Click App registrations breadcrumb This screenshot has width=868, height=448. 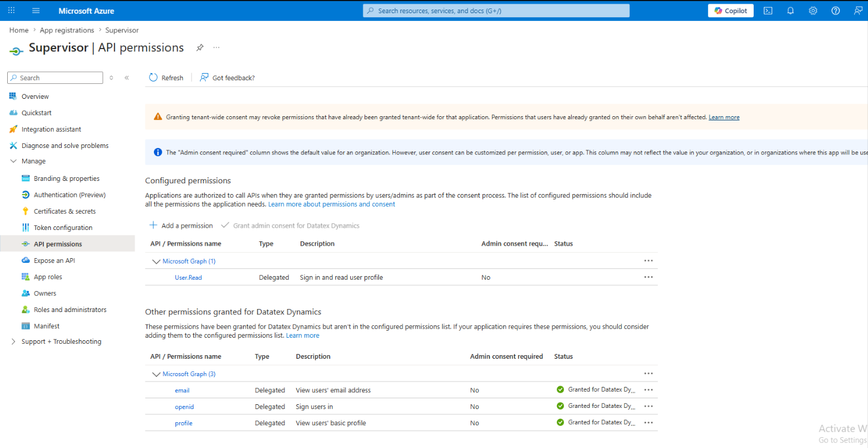67,31
